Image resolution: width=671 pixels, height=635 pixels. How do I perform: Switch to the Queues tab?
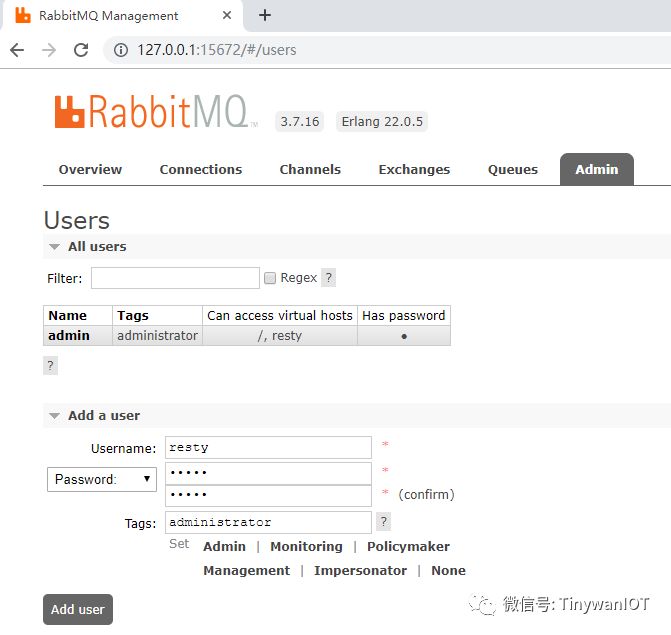click(x=513, y=169)
